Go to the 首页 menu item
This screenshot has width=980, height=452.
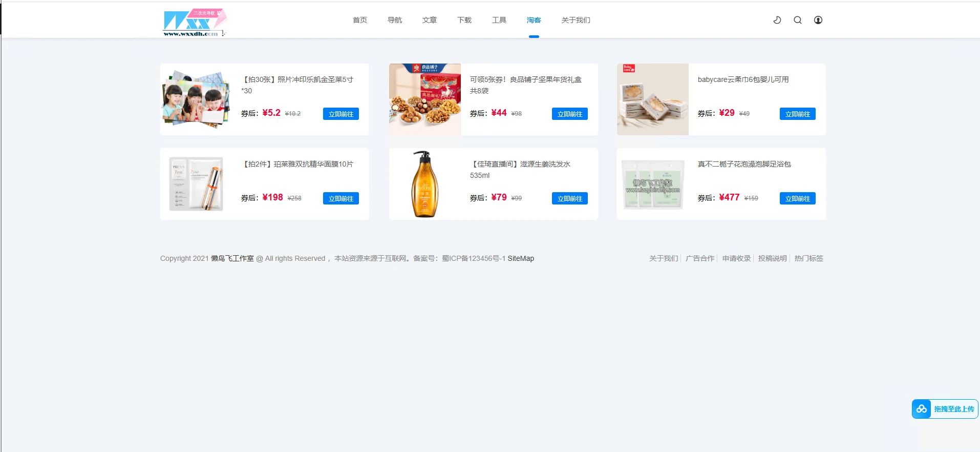coord(360,20)
